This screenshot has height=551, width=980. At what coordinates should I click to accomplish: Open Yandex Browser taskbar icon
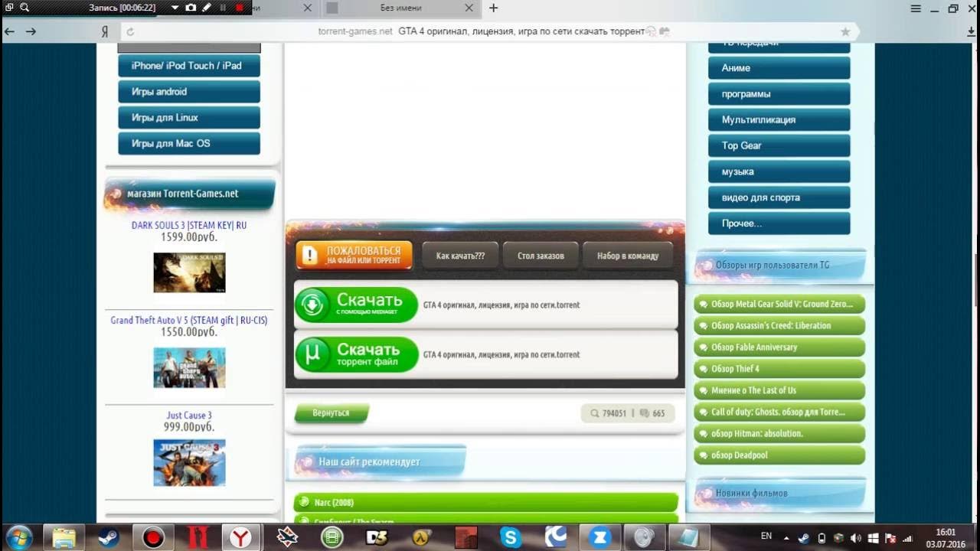coord(242,537)
